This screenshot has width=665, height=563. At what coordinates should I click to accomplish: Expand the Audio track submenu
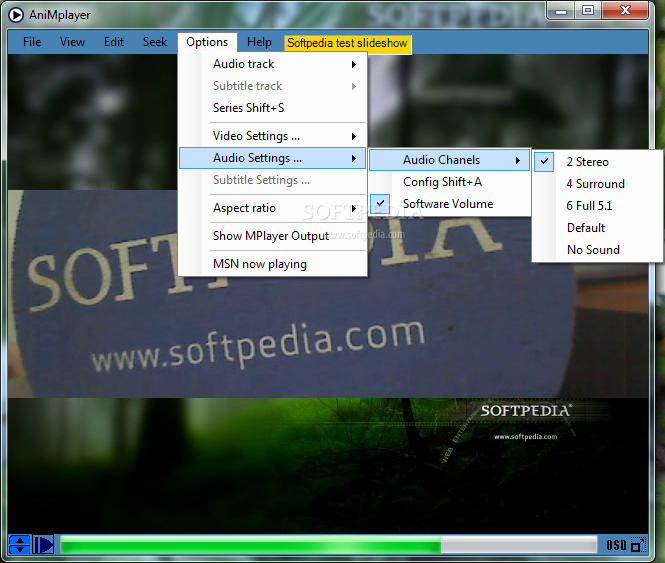pyautogui.click(x=273, y=64)
